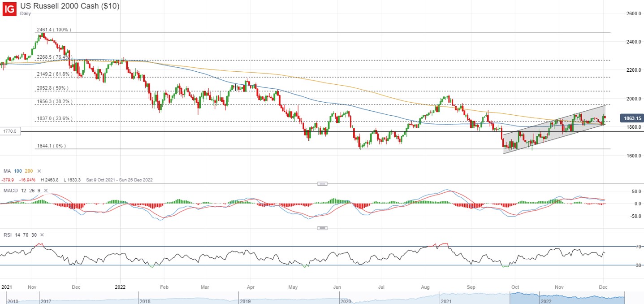Click the panel resize handle above RSI
The image size is (644, 304).
[x=322, y=228]
